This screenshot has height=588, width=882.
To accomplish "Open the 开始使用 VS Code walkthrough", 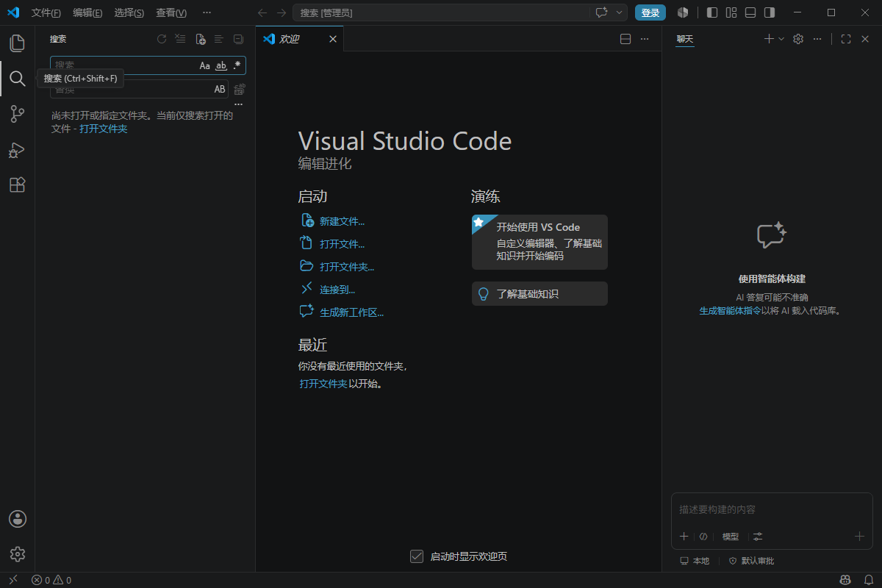I will click(539, 242).
